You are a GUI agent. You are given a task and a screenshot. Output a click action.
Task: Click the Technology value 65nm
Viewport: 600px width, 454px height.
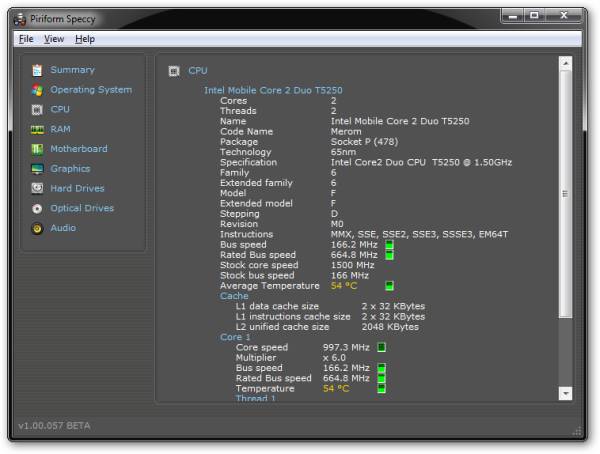(x=343, y=152)
